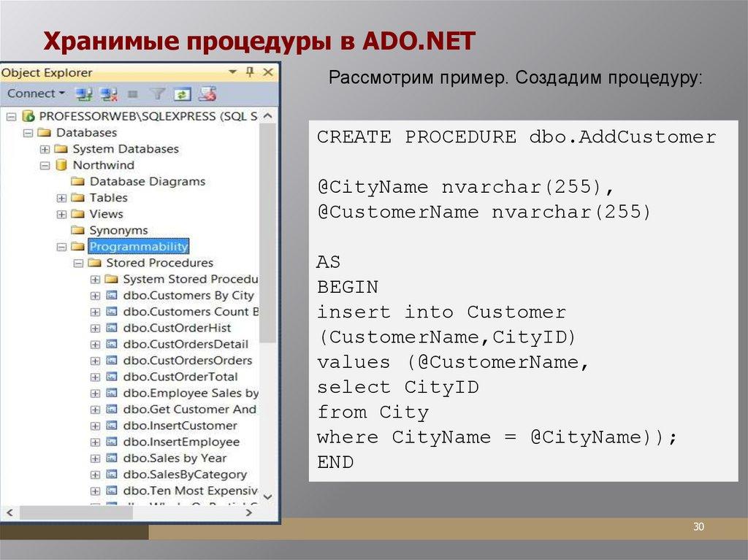The image size is (748, 560).
Task: Click the Disconnect server toolbar icon
Action: [x=109, y=93]
